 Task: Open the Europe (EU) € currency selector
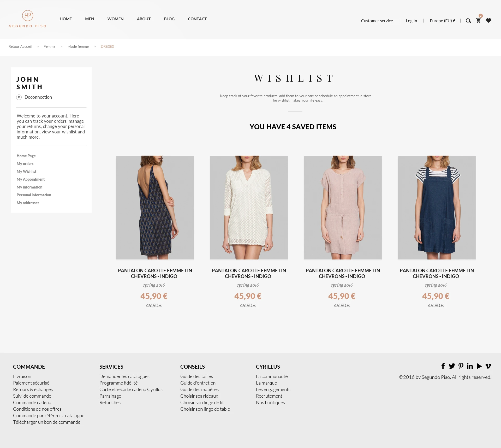[443, 21]
